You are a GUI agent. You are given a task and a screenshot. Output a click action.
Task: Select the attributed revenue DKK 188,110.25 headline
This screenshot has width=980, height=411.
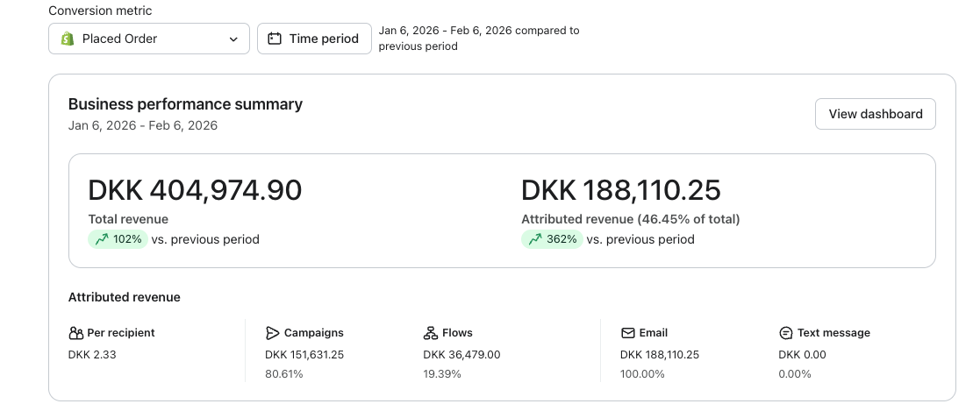620,190
